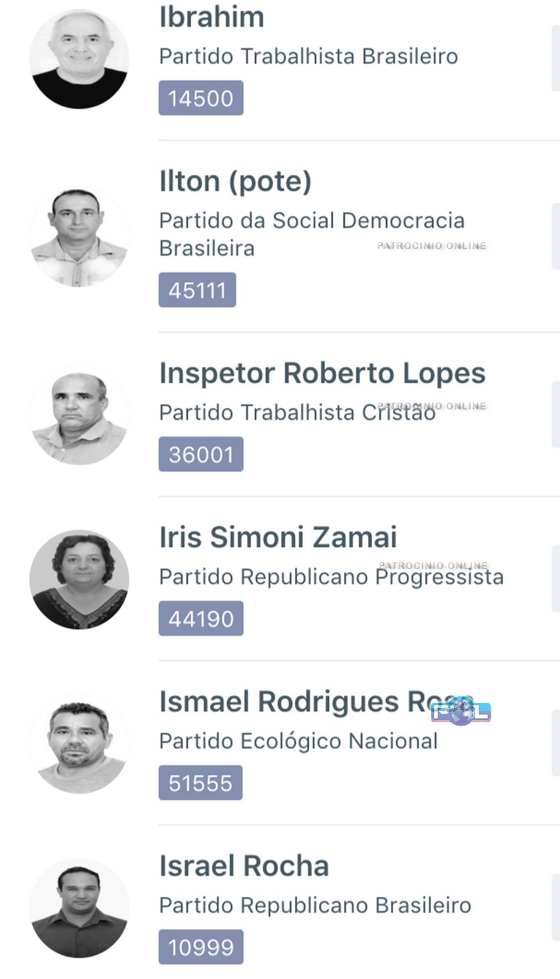Click candidate number badge 14500
560x979 pixels.
pos(201,98)
